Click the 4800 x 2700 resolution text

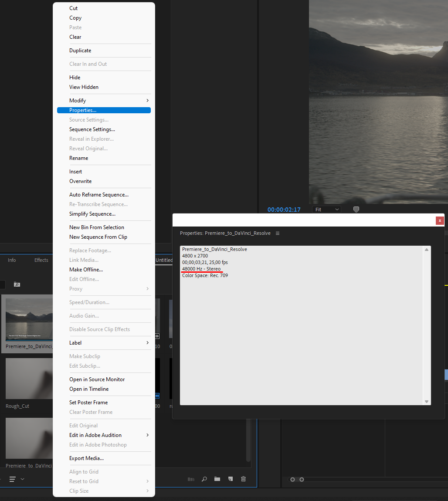coord(195,256)
